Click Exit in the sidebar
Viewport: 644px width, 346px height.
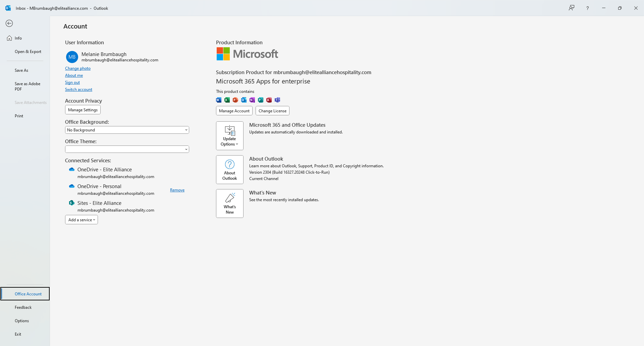pos(18,334)
